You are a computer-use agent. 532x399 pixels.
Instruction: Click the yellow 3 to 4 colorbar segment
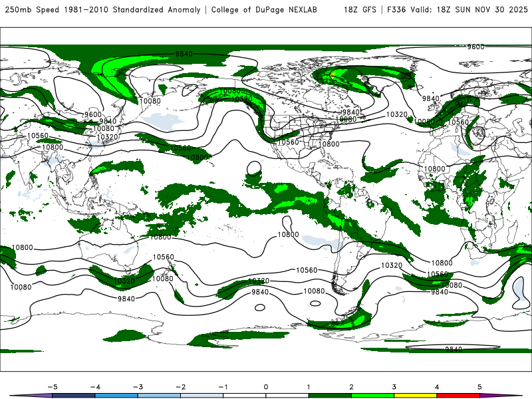click(x=415, y=396)
